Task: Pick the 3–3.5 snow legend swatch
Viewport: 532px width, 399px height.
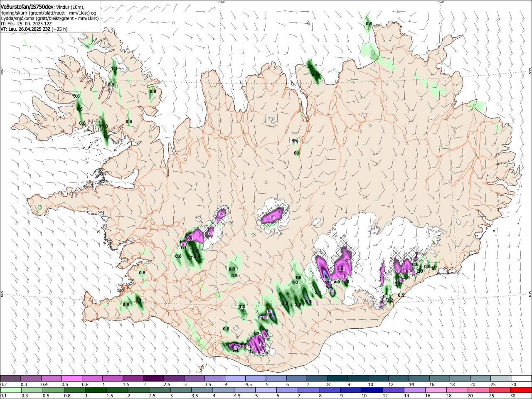Action: point(195,378)
